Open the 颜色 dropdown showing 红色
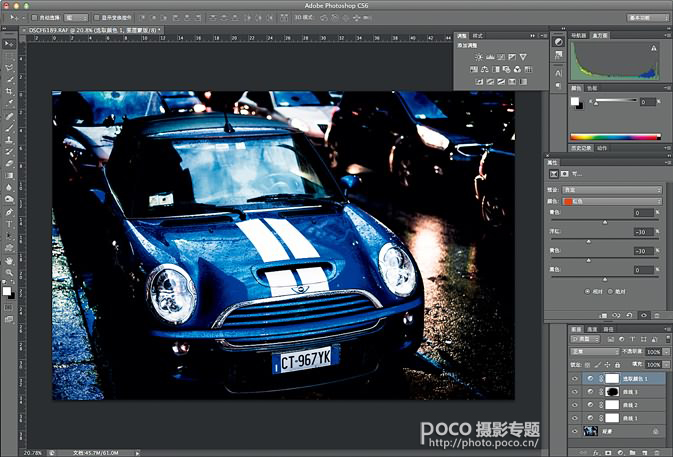 point(612,201)
